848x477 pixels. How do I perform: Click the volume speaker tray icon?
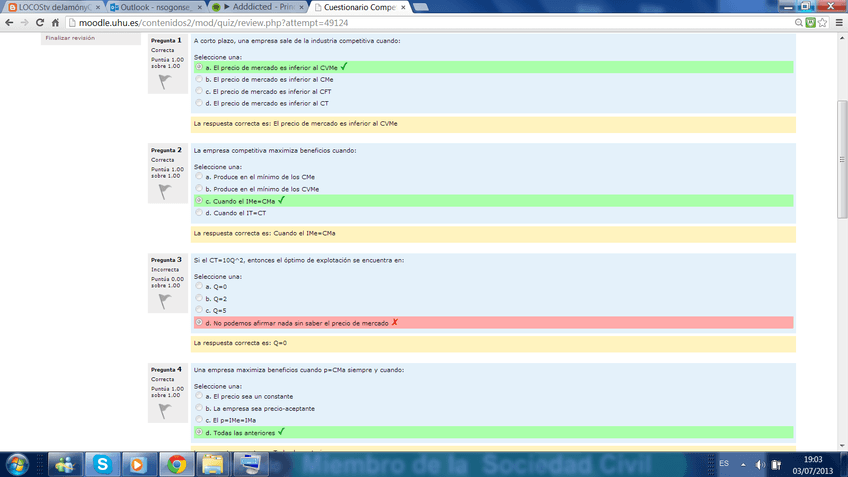click(x=760, y=465)
